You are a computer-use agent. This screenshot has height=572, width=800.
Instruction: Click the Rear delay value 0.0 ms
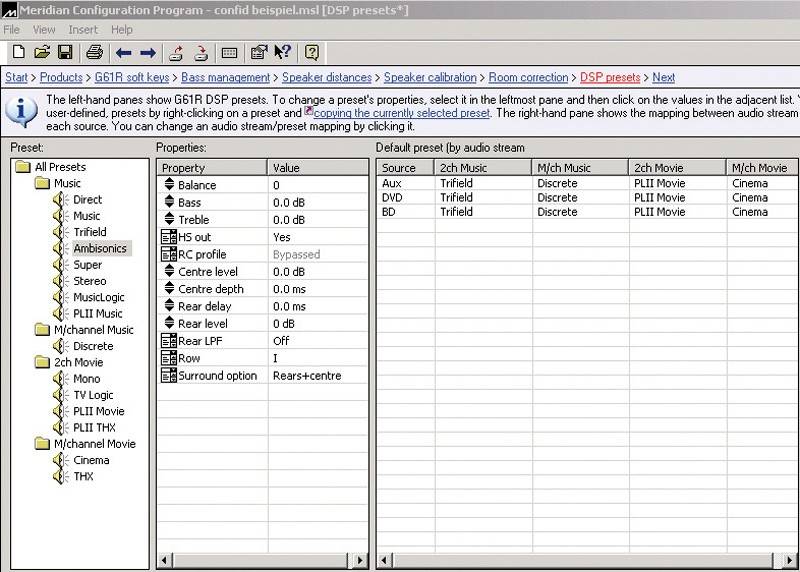tap(289, 306)
